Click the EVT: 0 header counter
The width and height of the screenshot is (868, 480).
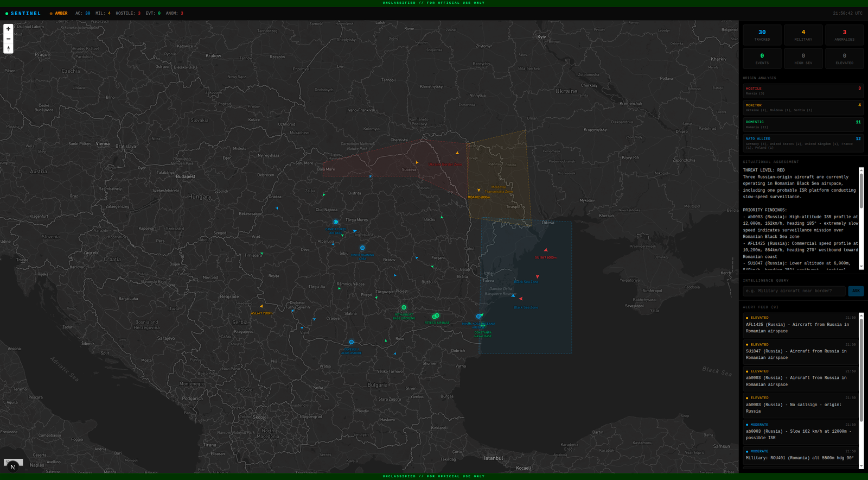pos(153,13)
